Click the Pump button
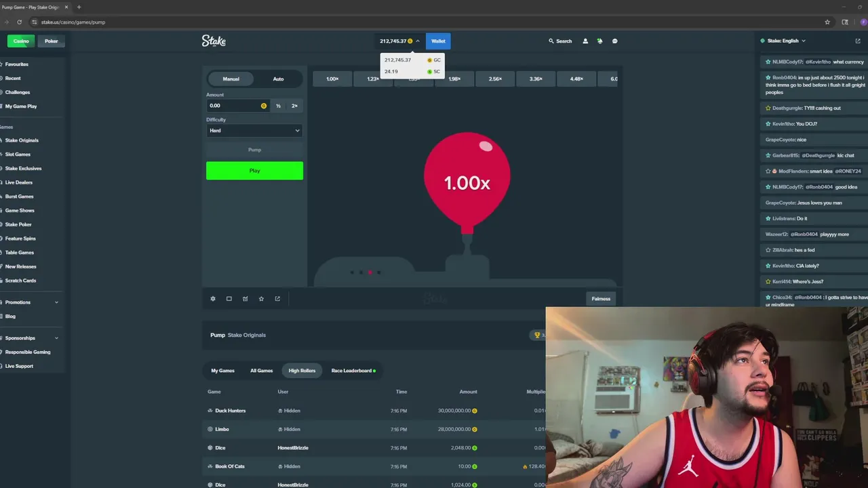The height and width of the screenshot is (488, 868). pyautogui.click(x=254, y=150)
